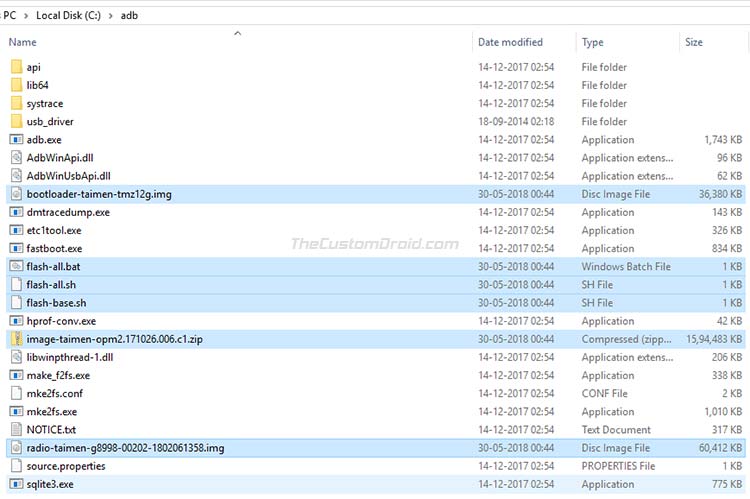750x499 pixels.
Task: Sort files by the Name column header
Action: [x=22, y=42]
